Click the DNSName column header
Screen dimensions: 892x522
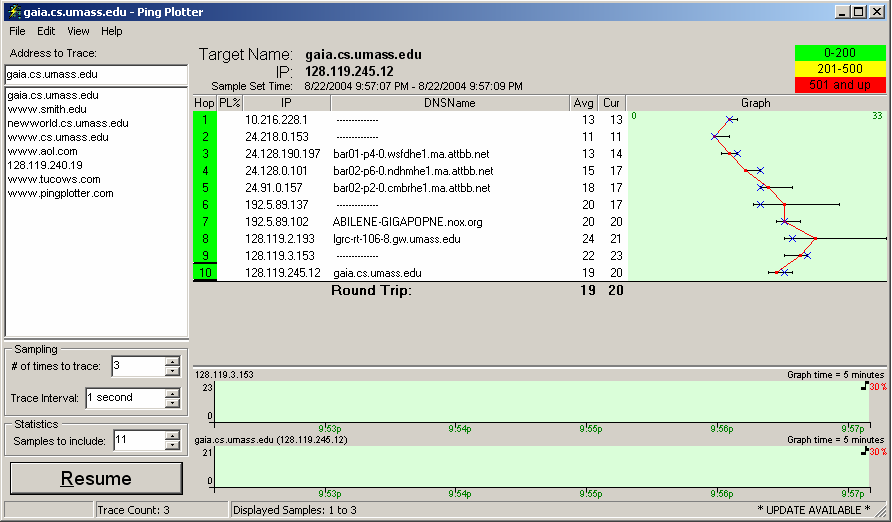449,103
